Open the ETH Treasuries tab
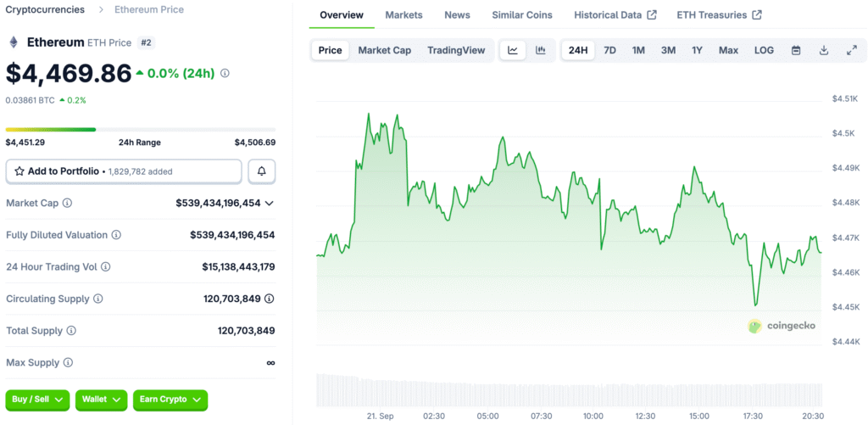 [x=719, y=15]
